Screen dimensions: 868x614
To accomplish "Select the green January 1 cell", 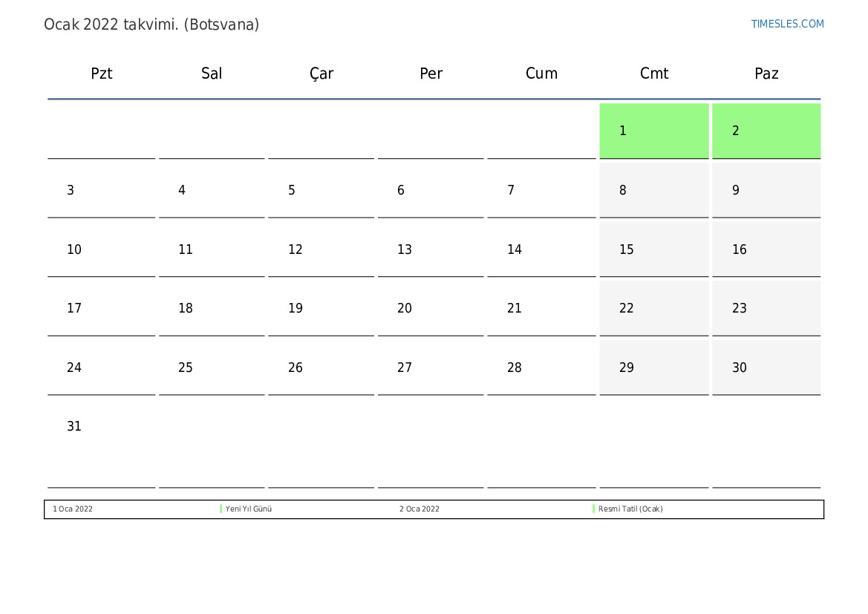I will [x=653, y=131].
